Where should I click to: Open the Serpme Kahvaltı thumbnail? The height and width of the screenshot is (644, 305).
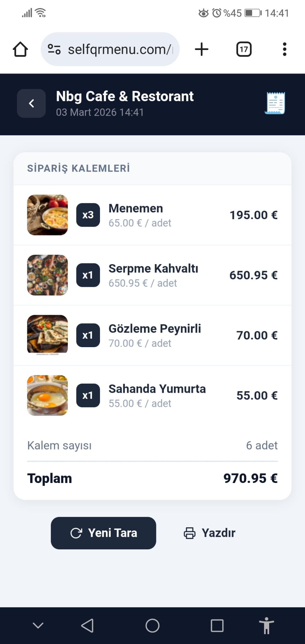47,275
